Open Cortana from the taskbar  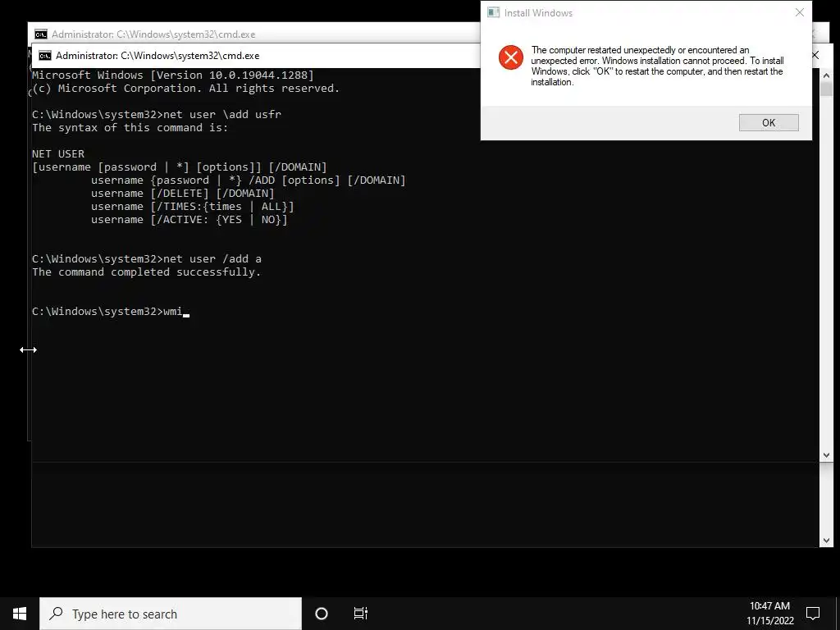click(322, 614)
